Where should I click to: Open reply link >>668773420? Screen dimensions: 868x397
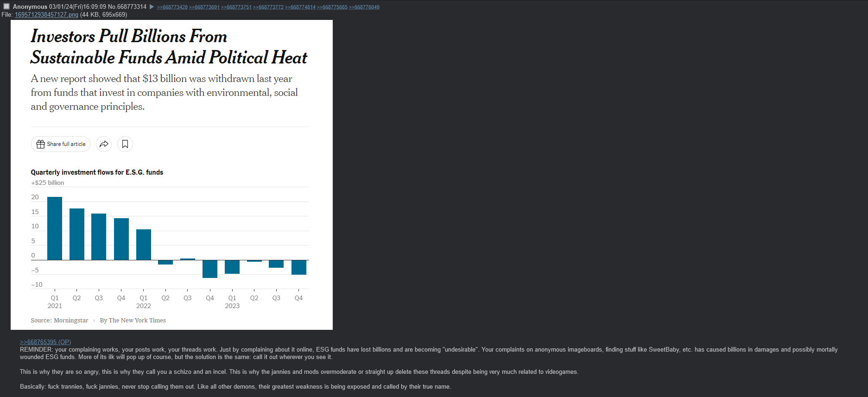click(x=172, y=7)
